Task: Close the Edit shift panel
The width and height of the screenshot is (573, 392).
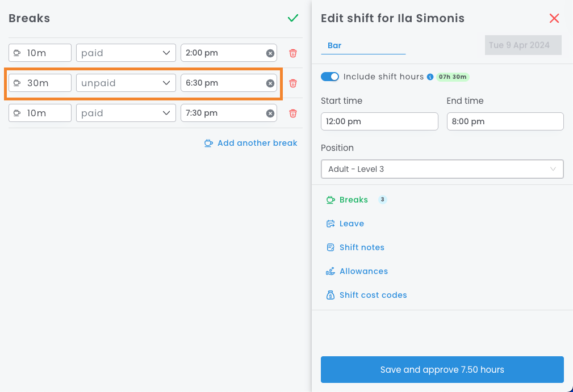Action: tap(554, 18)
